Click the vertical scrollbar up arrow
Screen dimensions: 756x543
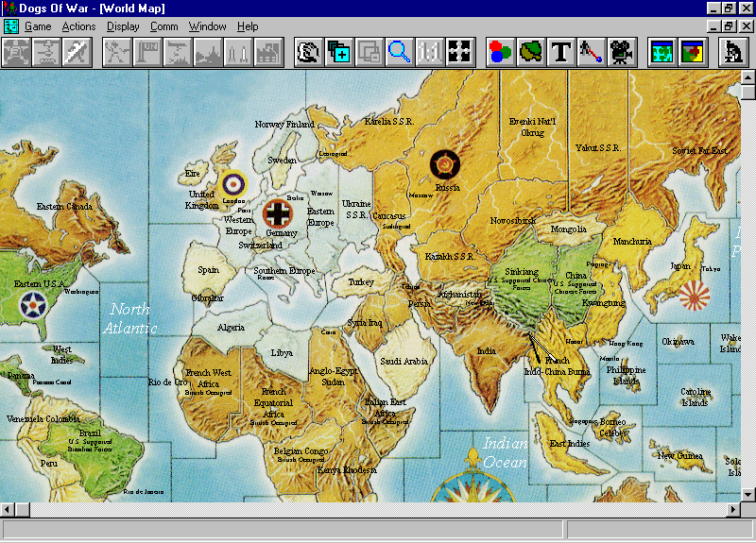pos(747,77)
